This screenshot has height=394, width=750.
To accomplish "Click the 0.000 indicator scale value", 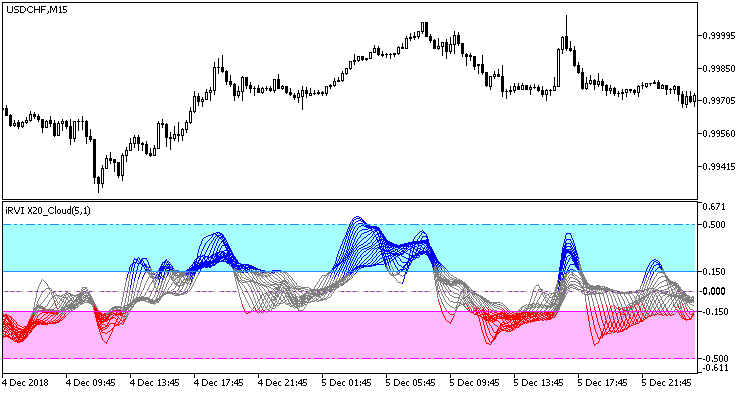I will pyautogui.click(x=714, y=291).
